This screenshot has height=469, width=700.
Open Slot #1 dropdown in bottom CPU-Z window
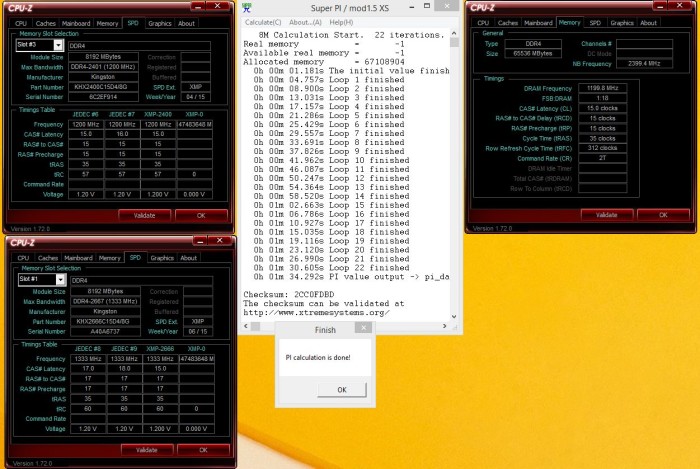(61, 279)
